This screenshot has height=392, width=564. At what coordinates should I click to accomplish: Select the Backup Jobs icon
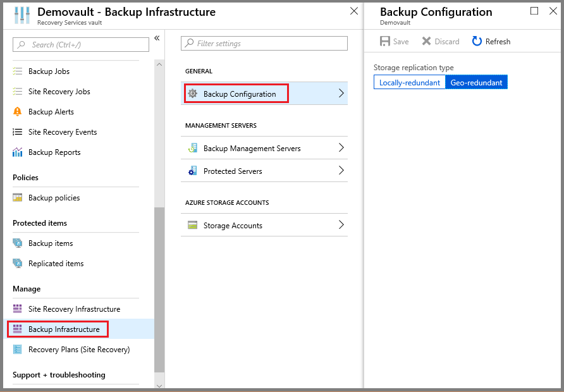(x=17, y=71)
